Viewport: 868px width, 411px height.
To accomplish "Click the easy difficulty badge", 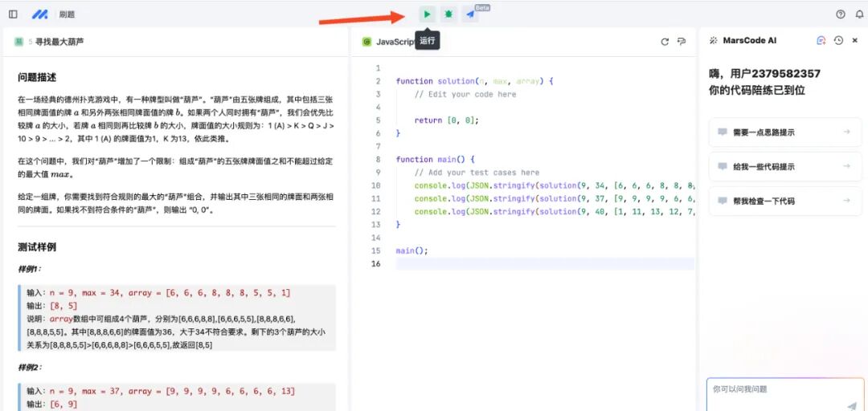I will click(x=18, y=42).
